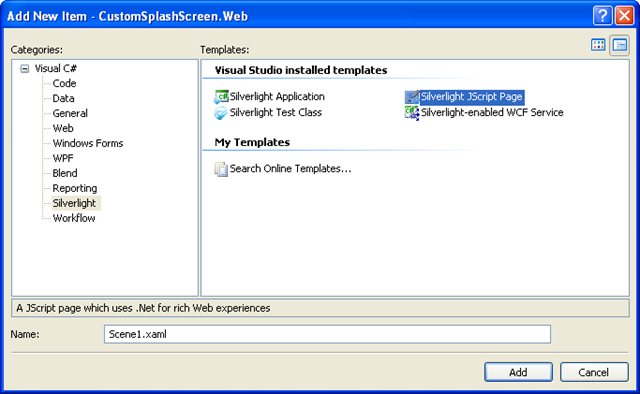The width and height of the screenshot is (640, 394).
Task: Pick the Silverlight-enabled WCF Service icon
Action: [x=412, y=113]
